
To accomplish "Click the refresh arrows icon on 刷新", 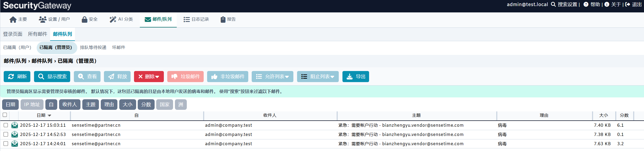I will pyautogui.click(x=11, y=77).
